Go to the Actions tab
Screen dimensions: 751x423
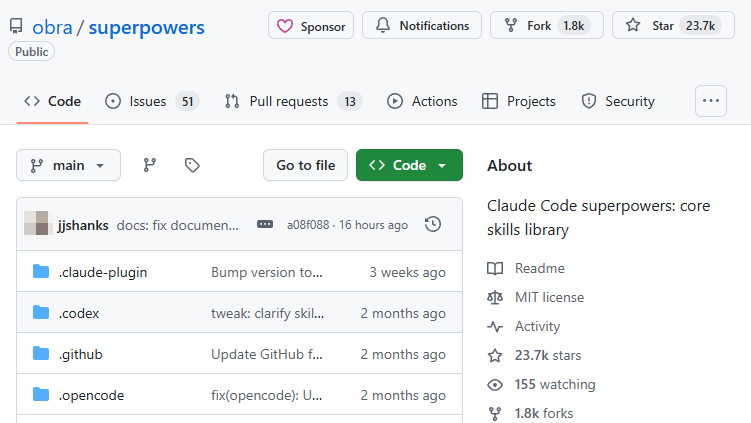coord(422,101)
